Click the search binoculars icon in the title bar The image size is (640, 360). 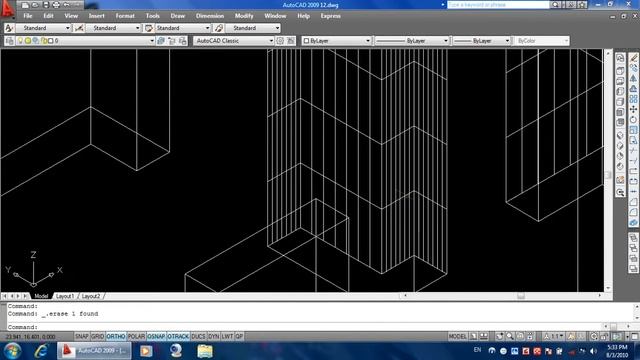pos(555,5)
